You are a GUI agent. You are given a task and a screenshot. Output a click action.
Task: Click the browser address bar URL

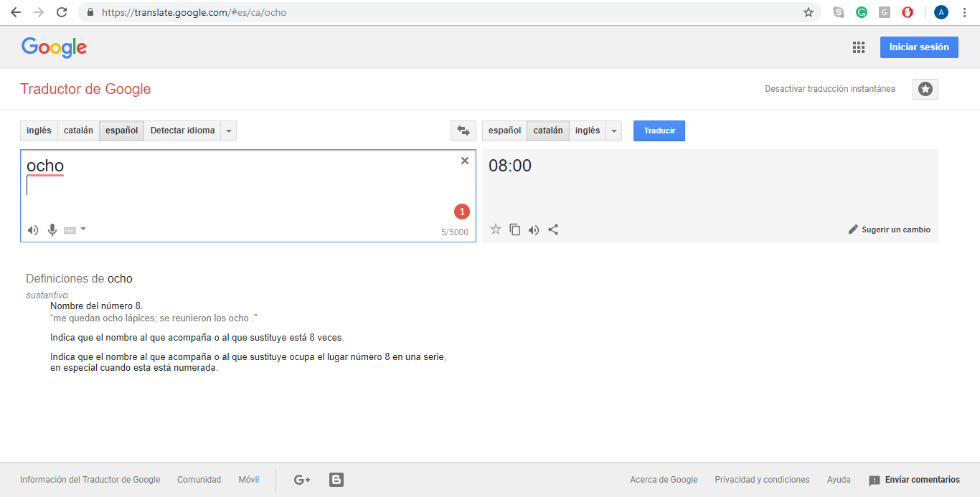(194, 12)
